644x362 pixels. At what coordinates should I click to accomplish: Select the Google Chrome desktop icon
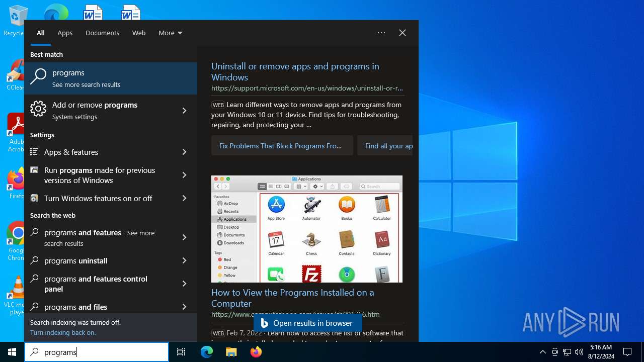pyautogui.click(x=16, y=240)
